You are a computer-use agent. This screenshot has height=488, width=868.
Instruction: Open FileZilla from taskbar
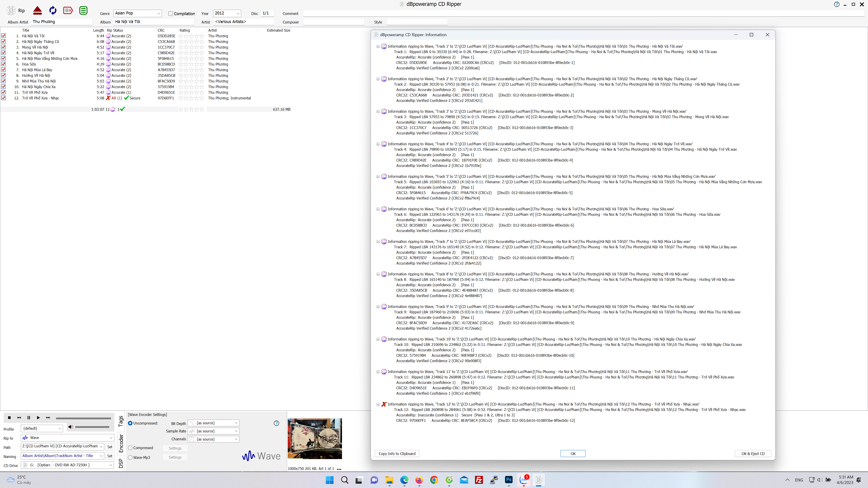(479, 480)
